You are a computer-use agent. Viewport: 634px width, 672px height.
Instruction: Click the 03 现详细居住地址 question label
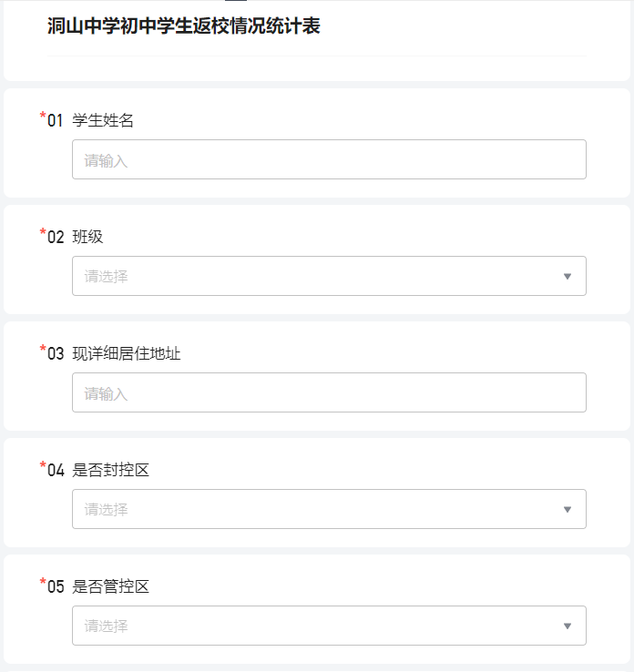coord(114,353)
